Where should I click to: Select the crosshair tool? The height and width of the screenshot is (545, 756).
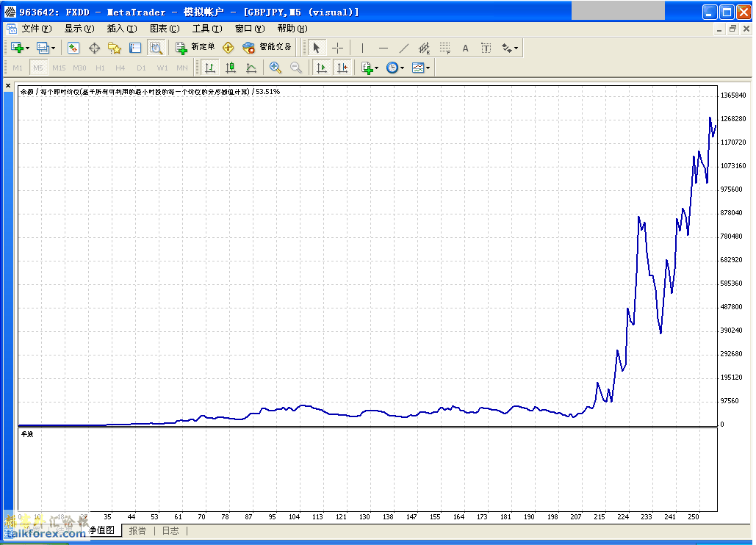(337, 48)
